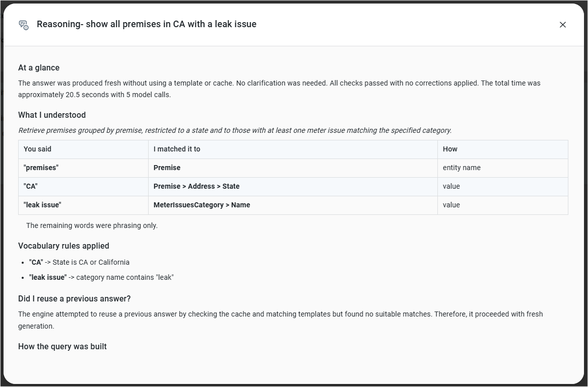
Task: Select the 'State is CA or California' rule
Action: (79, 262)
